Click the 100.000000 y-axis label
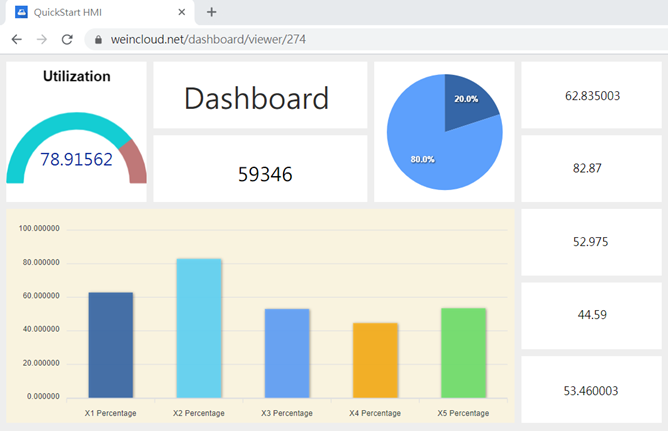The image size is (668, 431). (x=39, y=229)
